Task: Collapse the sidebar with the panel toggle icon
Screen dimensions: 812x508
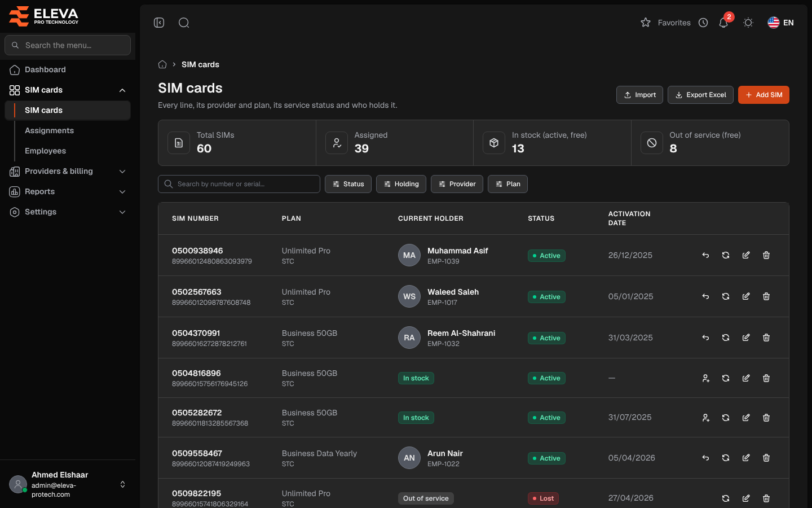Action: pos(159,23)
